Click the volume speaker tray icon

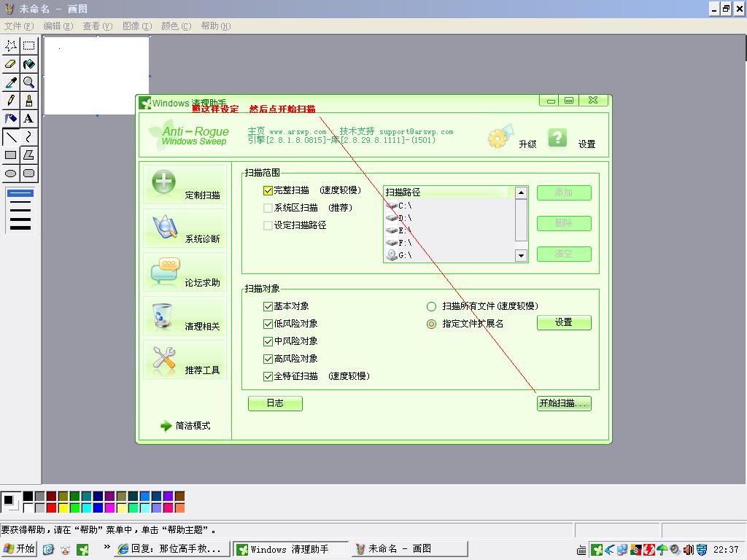[x=689, y=550]
